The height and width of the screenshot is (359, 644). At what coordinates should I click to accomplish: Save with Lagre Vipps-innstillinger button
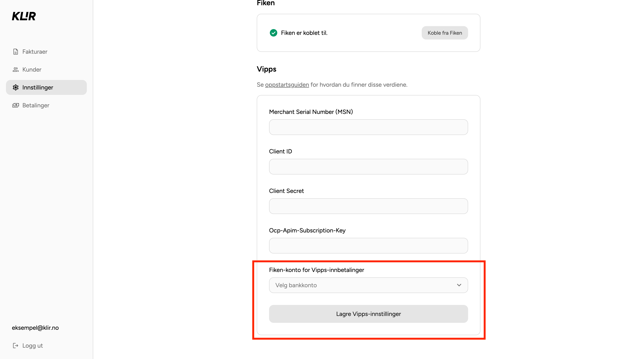click(x=369, y=314)
